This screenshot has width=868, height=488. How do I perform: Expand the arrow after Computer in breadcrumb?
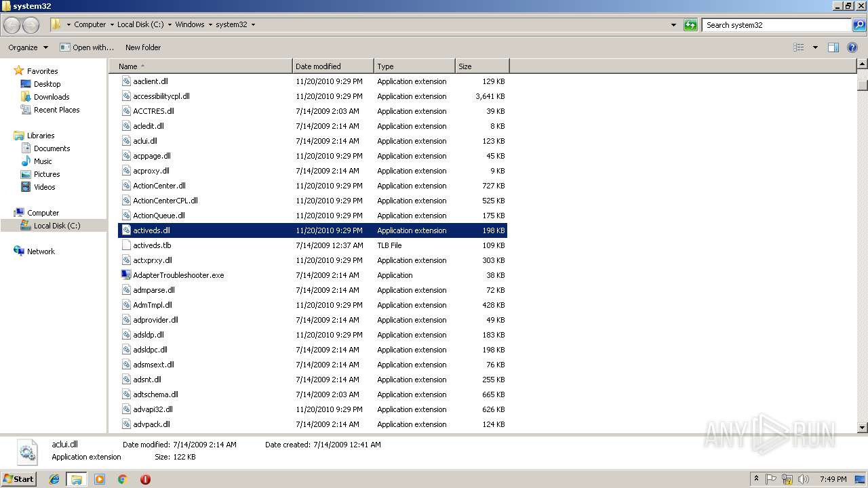113,24
